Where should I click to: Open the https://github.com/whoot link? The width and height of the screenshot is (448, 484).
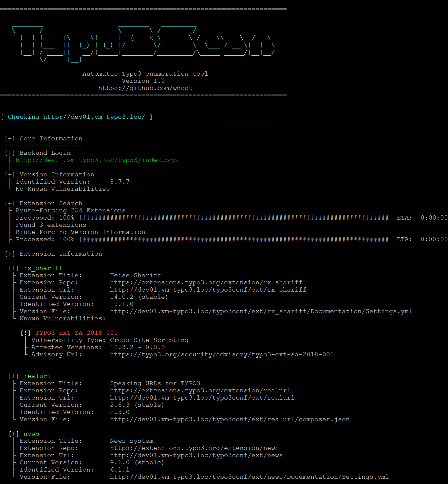(145, 88)
